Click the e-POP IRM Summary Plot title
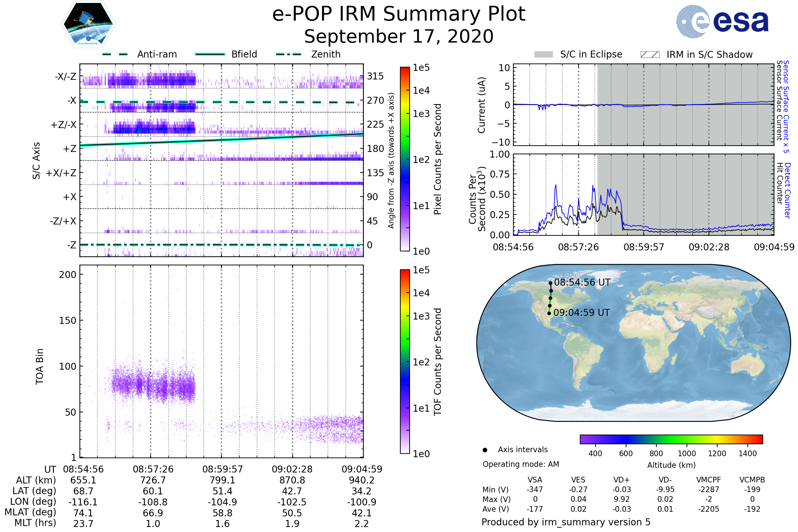The width and height of the screenshot is (798, 532). [x=399, y=14]
